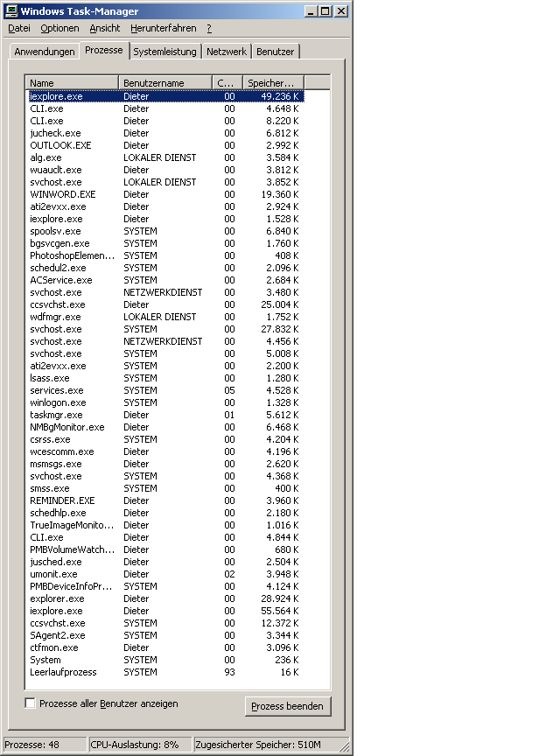Switch to the Systemleistung tab

164,52
